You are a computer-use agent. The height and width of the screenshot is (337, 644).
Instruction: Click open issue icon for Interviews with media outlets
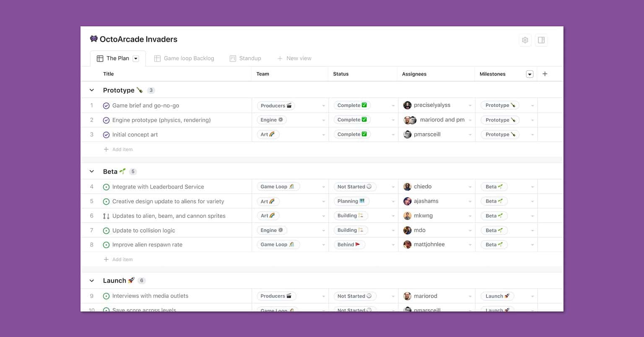coord(106,296)
